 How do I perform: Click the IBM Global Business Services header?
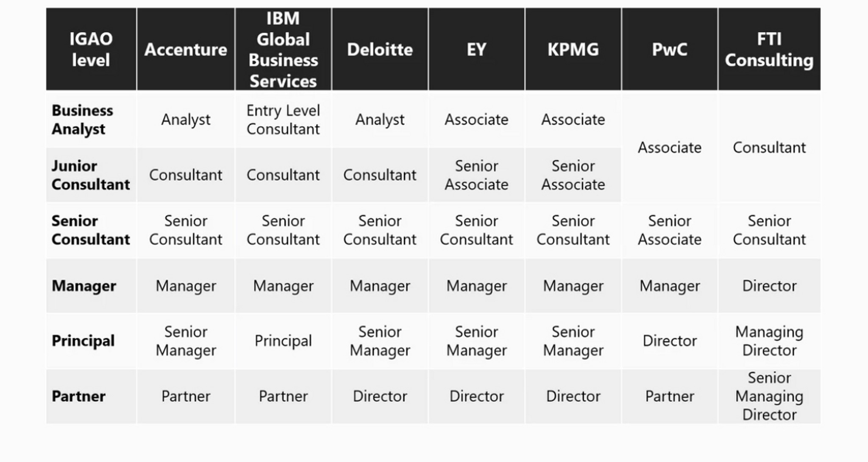pyautogui.click(x=283, y=49)
